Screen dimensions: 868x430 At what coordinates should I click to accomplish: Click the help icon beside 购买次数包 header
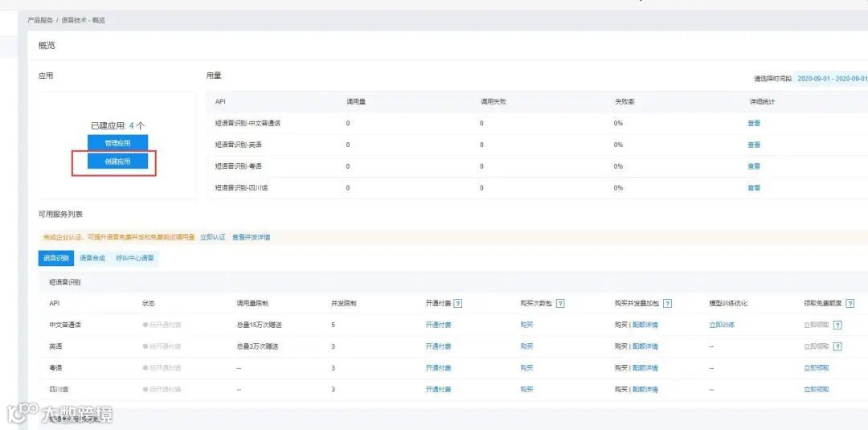560,303
